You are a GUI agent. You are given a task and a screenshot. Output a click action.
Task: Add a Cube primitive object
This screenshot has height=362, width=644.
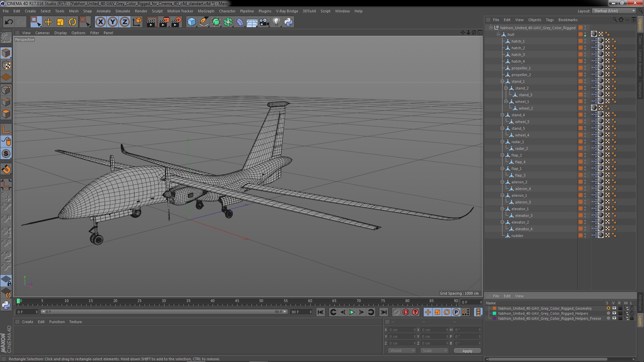click(192, 22)
